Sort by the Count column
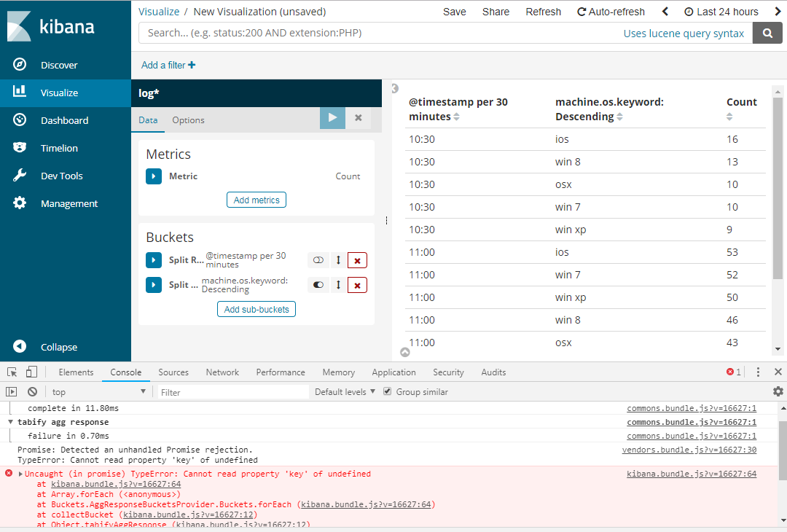The image size is (787, 532). (x=729, y=117)
